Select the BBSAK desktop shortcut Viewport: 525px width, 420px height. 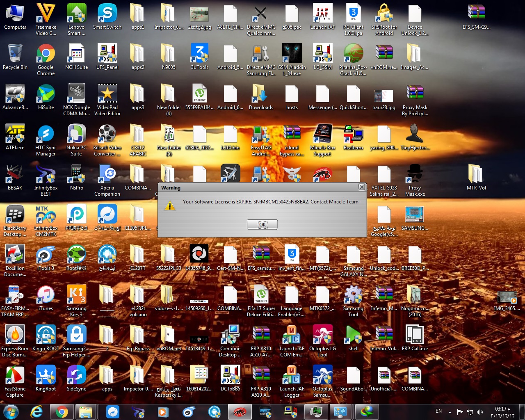pos(15,178)
